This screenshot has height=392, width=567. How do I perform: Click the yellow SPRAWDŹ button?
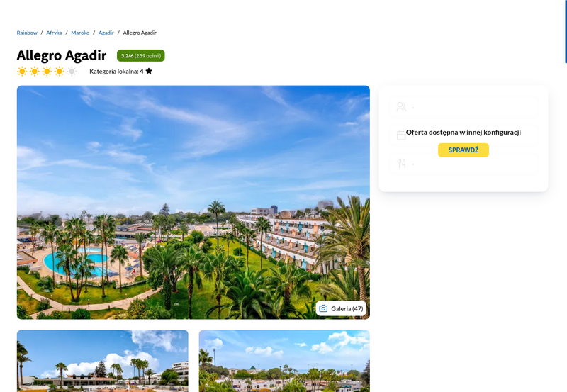point(464,150)
